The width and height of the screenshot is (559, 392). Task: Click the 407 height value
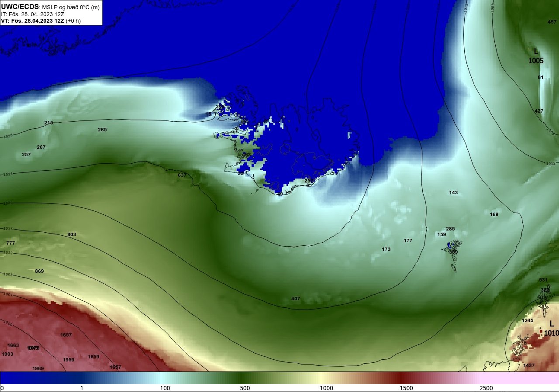tap(296, 299)
